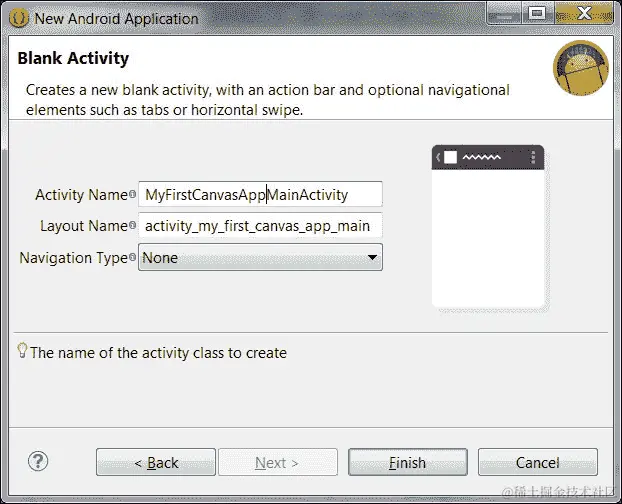Click 'The name of the activity class to create' text

(158, 353)
